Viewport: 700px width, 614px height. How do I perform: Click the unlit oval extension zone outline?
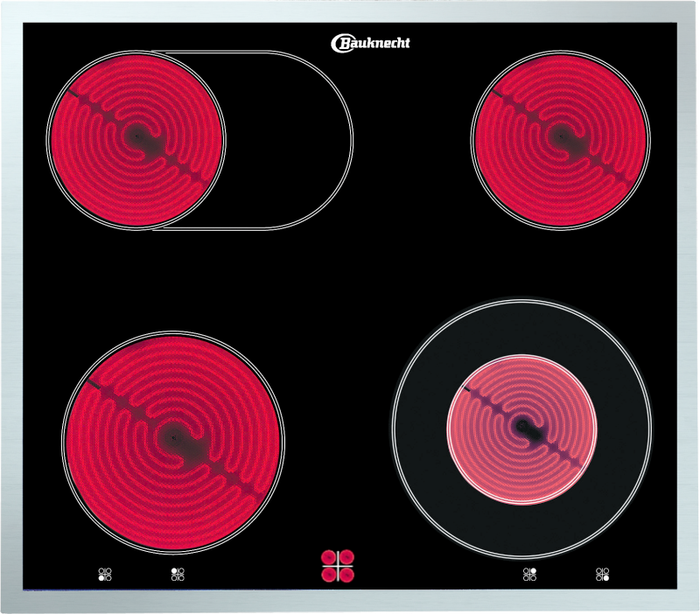[288, 140]
